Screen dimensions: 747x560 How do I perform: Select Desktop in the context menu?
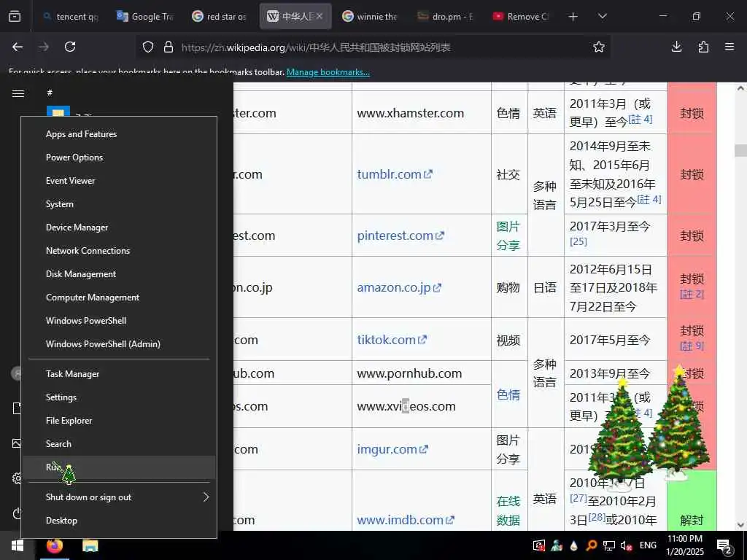[x=119, y=521]
